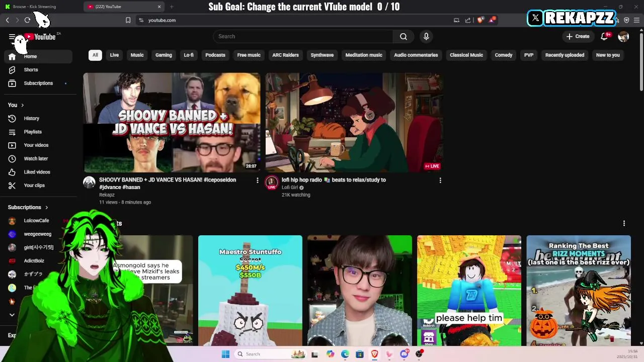
Task: Open Discord from the taskbar
Action: 404,354
